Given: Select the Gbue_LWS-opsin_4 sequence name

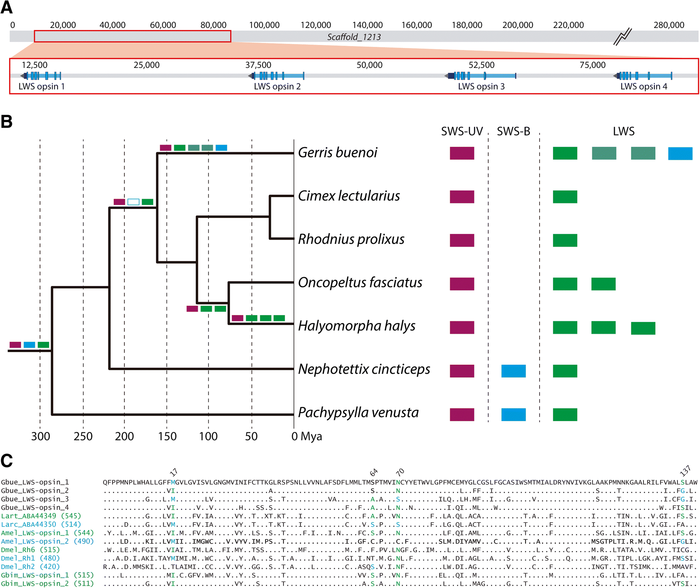Looking at the screenshot, I should [x=35, y=507].
